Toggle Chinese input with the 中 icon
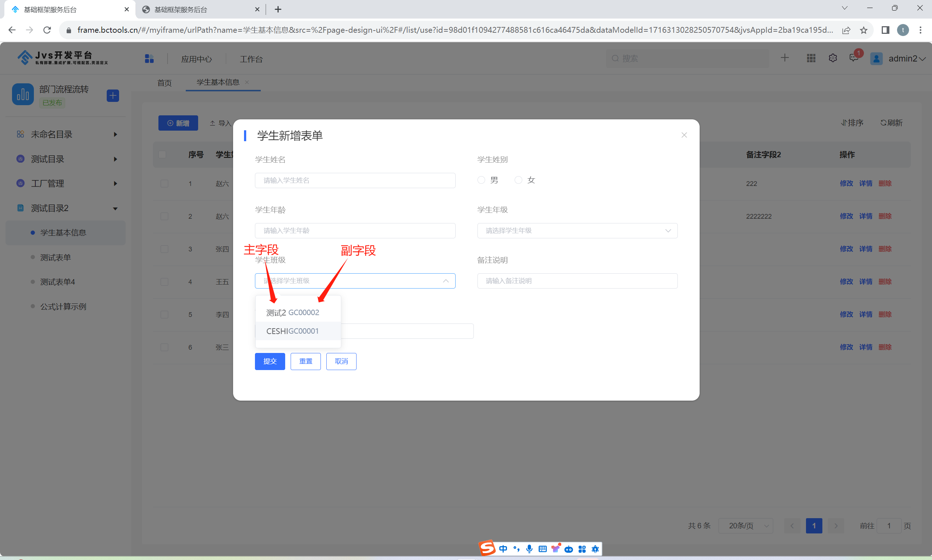The width and height of the screenshot is (932, 560). point(503,549)
